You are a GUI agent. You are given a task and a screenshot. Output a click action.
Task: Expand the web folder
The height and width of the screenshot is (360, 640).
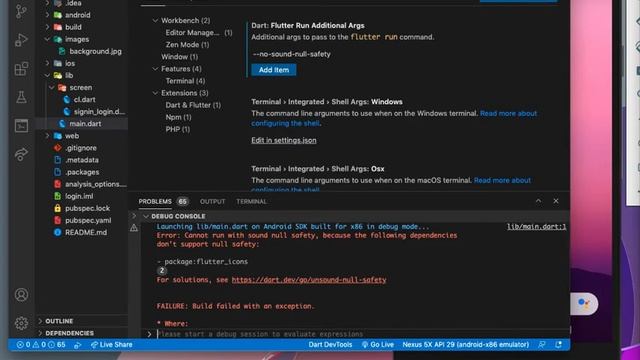[x=47, y=136]
